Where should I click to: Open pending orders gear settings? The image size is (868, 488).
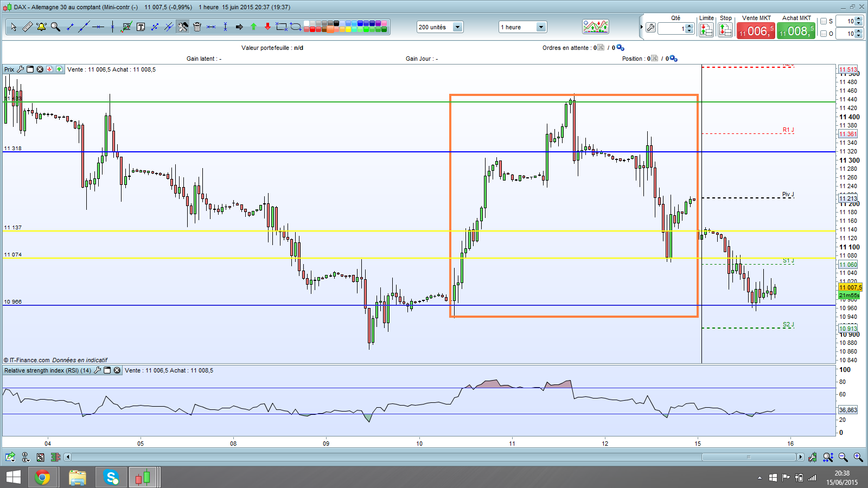pyautogui.click(x=620, y=48)
